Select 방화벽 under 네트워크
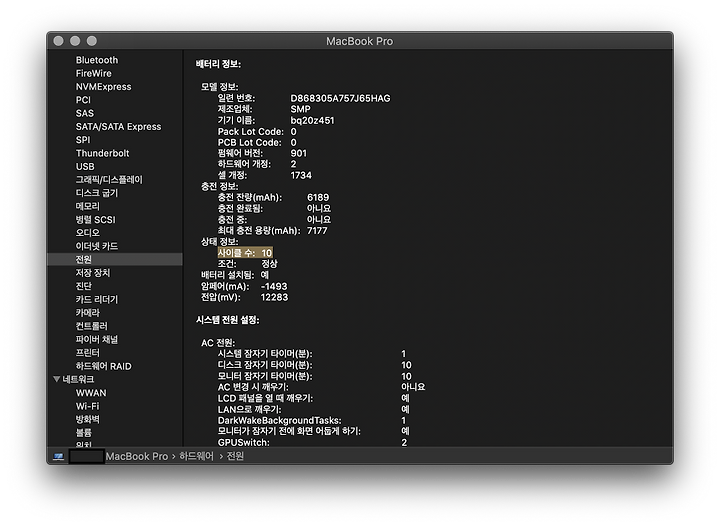 pyautogui.click(x=87, y=419)
